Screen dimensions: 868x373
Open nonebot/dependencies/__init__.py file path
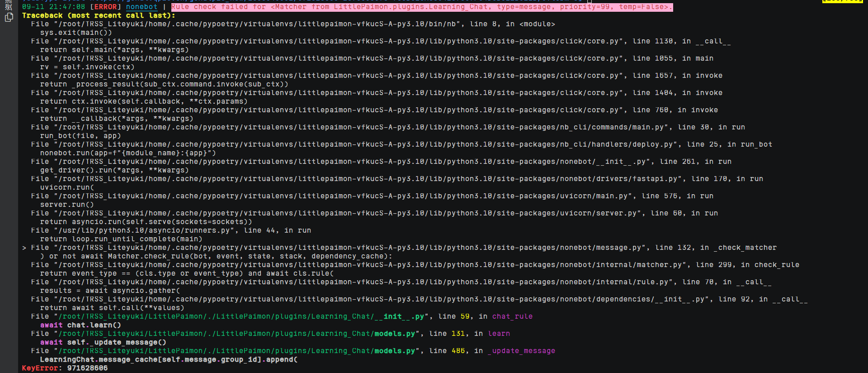381,299
